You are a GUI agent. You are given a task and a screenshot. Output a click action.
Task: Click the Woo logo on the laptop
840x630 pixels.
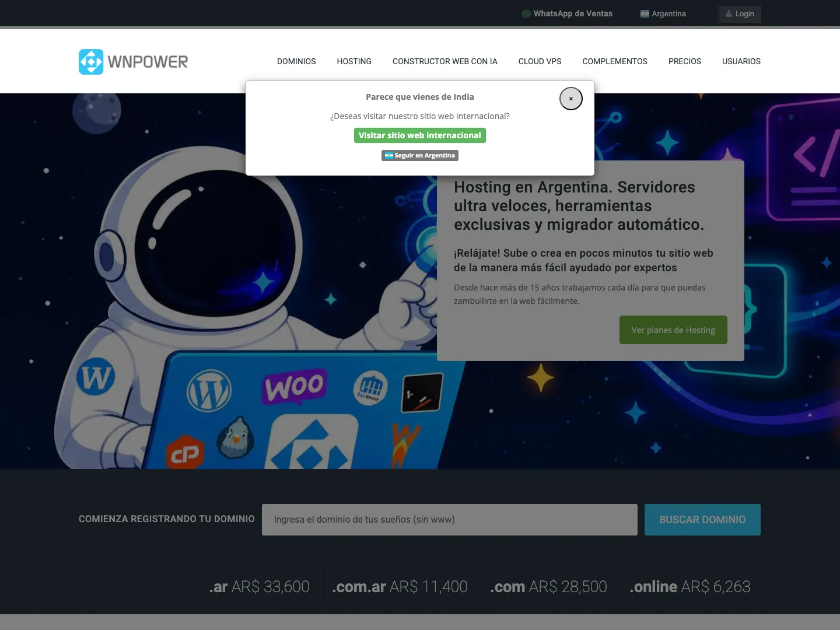[x=295, y=386]
